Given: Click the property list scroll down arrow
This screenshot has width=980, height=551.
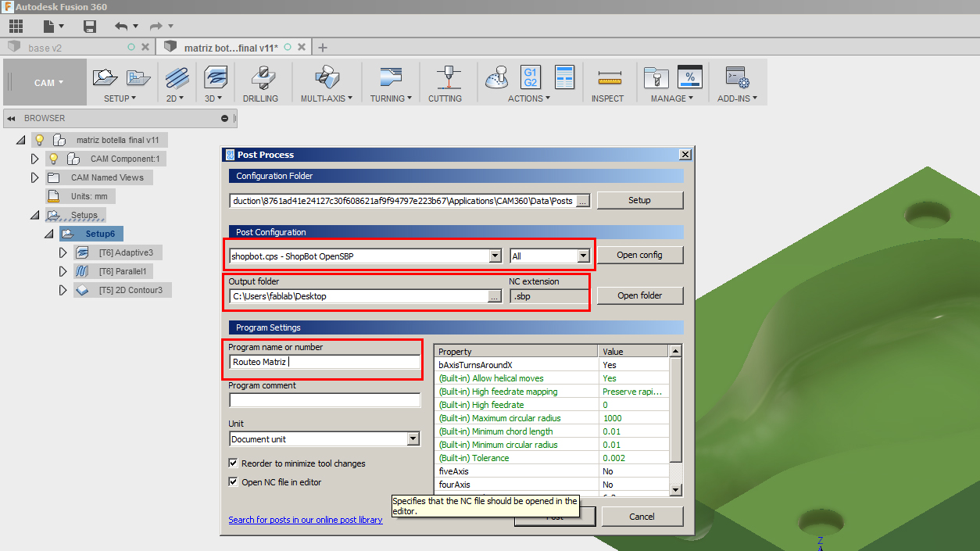Looking at the screenshot, I should point(677,489).
